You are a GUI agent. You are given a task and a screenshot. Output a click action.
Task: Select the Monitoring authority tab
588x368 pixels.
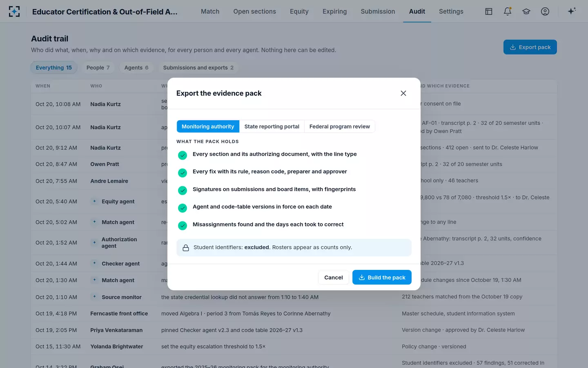(208, 126)
